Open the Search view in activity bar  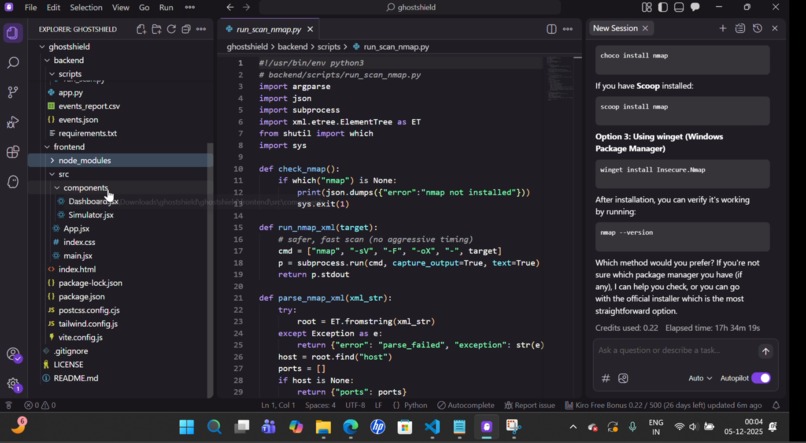13,63
